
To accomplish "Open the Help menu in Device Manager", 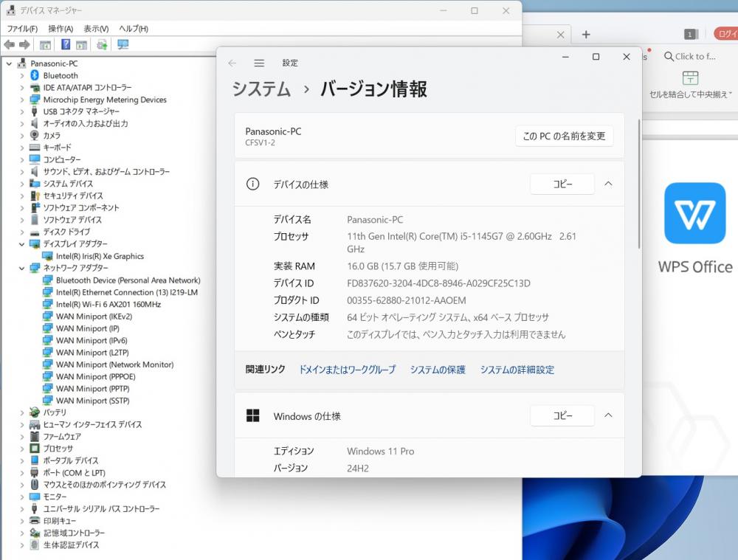I will [133, 29].
